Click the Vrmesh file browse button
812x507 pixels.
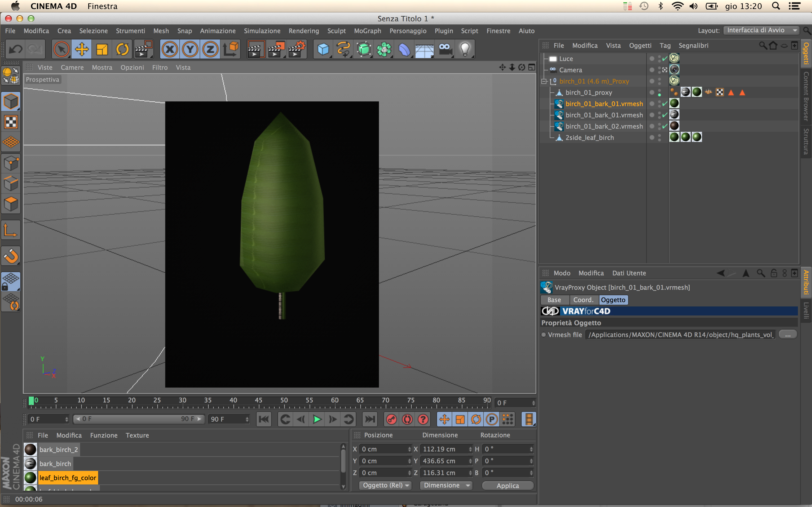point(787,335)
